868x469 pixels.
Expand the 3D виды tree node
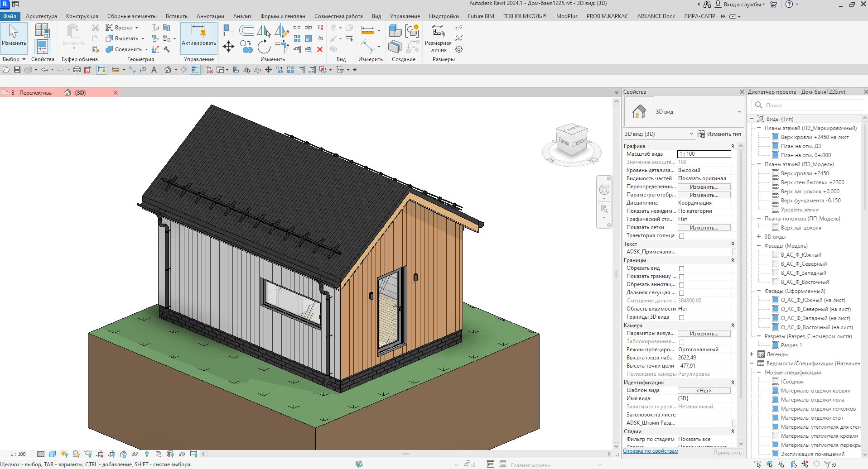pos(759,237)
